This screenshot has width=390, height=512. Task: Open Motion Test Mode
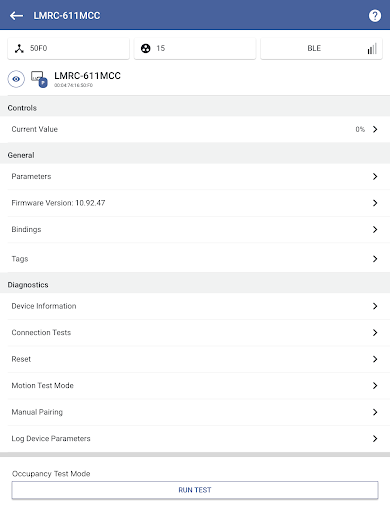tap(195, 385)
